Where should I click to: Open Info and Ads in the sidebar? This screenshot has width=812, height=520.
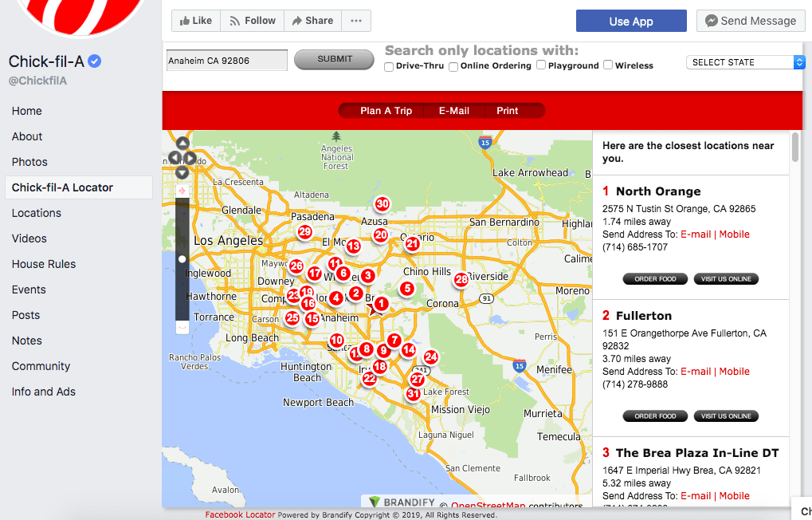44,392
